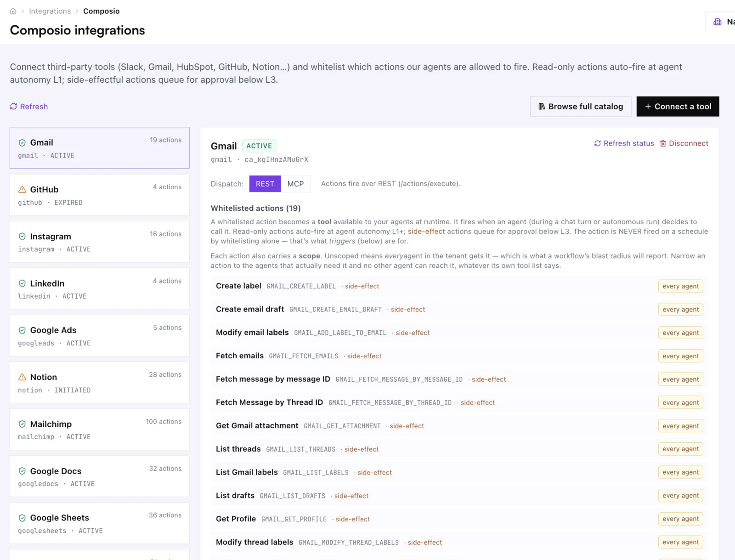Click Google Docs shield check icon

[22, 471]
